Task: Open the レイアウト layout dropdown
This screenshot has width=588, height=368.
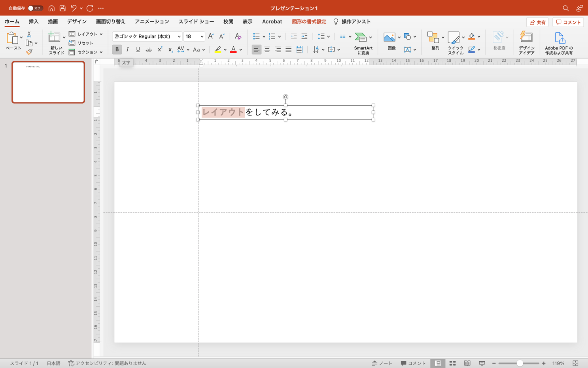Action: pyautogui.click(x=86, y=34)
